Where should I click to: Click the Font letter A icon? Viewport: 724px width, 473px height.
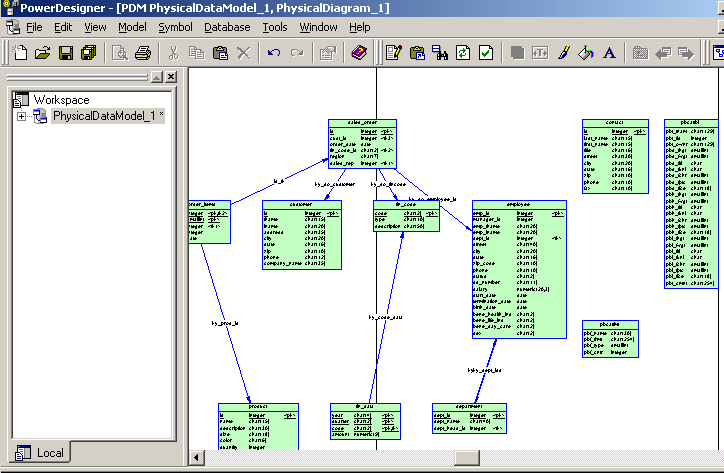point(609,52)
